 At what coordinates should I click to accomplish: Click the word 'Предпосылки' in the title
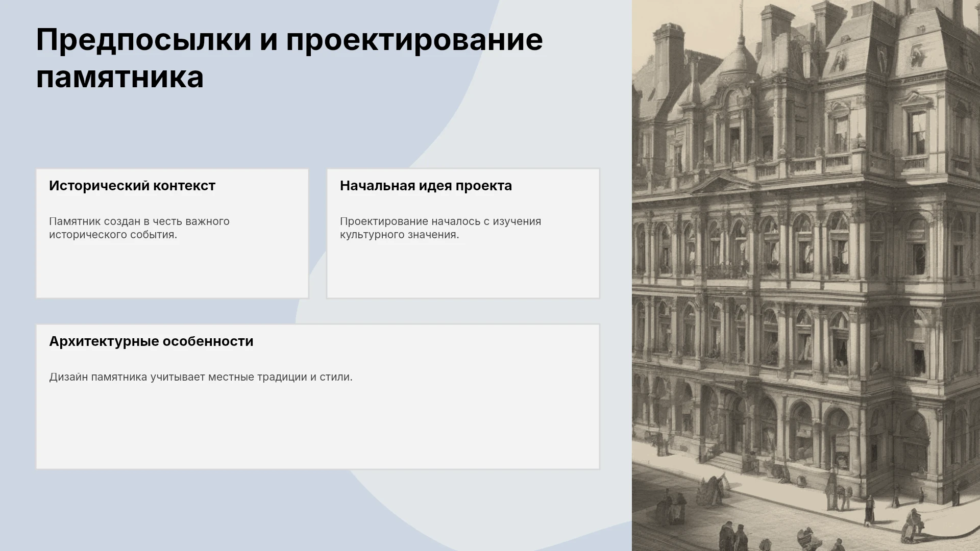(144, 40)
